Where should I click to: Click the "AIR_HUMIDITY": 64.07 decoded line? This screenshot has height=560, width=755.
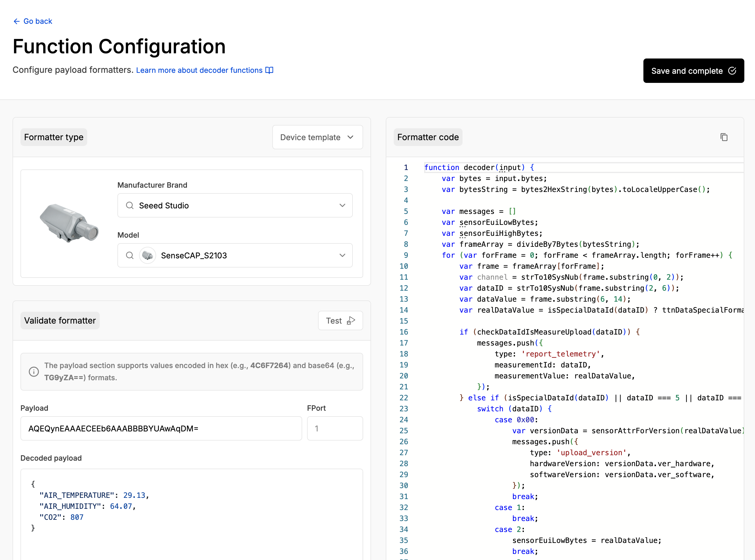pos(88,506)
